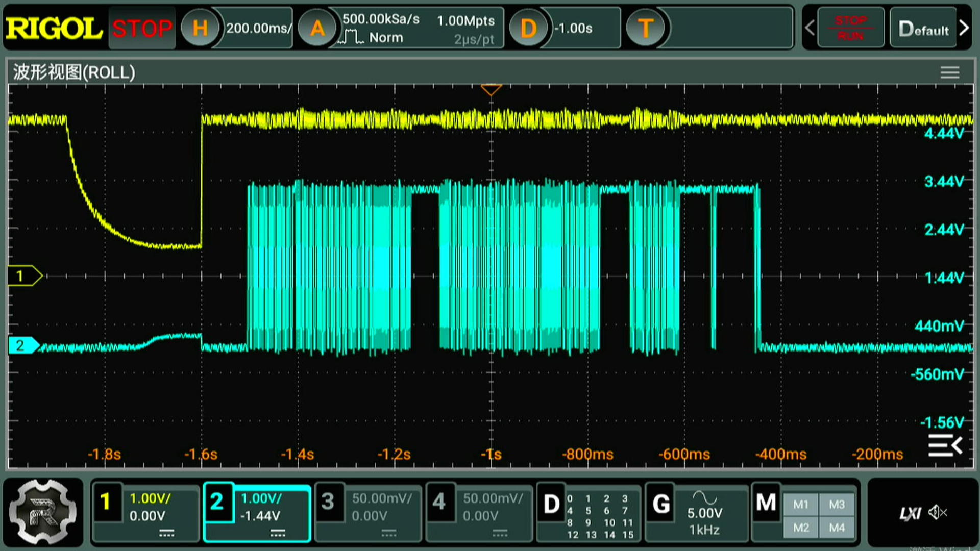The image size is (980, 551).
Task: Click the channel 1 offset 0.00V value
Action: 147,516
